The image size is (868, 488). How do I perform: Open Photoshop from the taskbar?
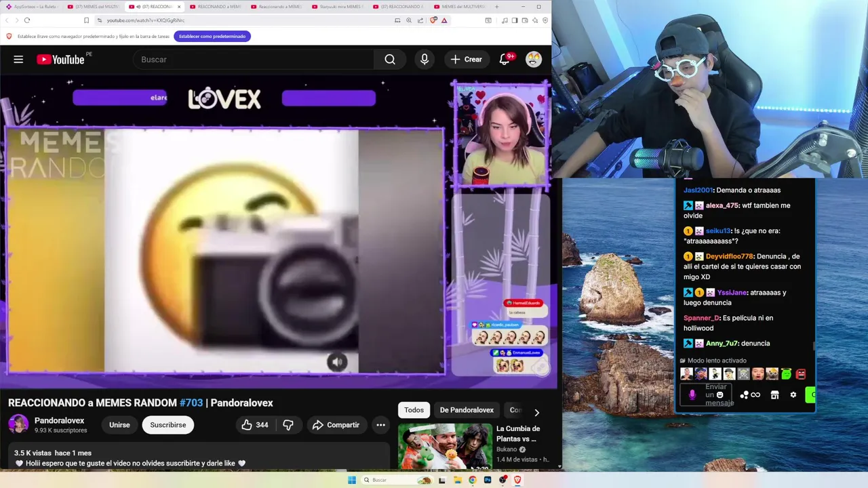(488, 480)
